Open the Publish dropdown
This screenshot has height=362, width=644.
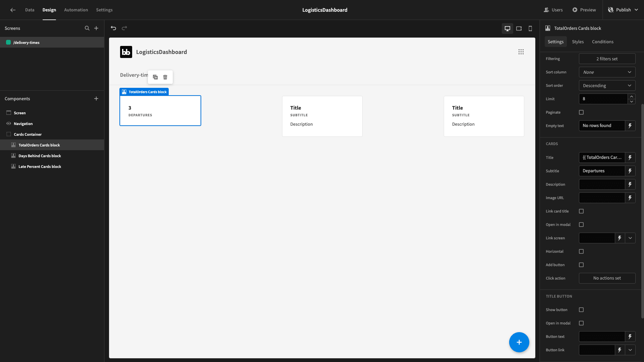[624, 10]
